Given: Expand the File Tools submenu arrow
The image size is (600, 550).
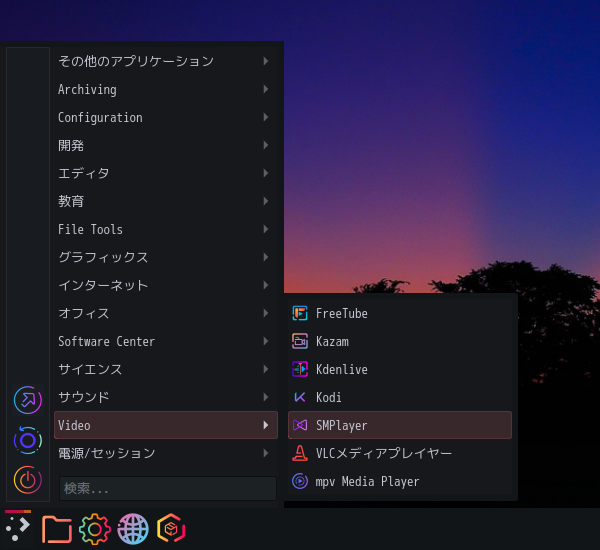Looking at the screenshot, I should pos(266,229).
